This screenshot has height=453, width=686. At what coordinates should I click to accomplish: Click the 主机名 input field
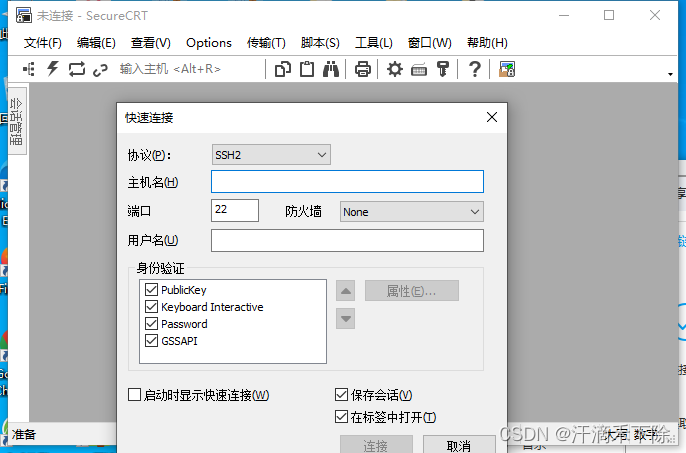pos(347,182)
